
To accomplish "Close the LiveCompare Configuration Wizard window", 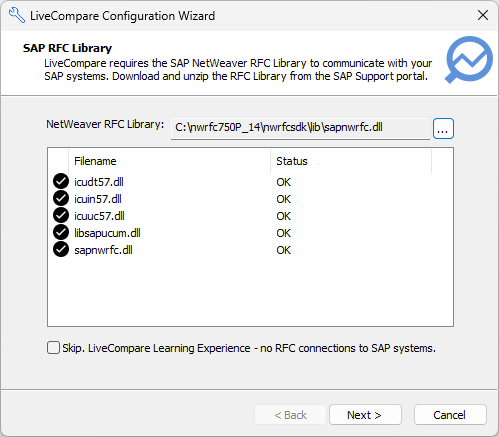I will [483, 15].
